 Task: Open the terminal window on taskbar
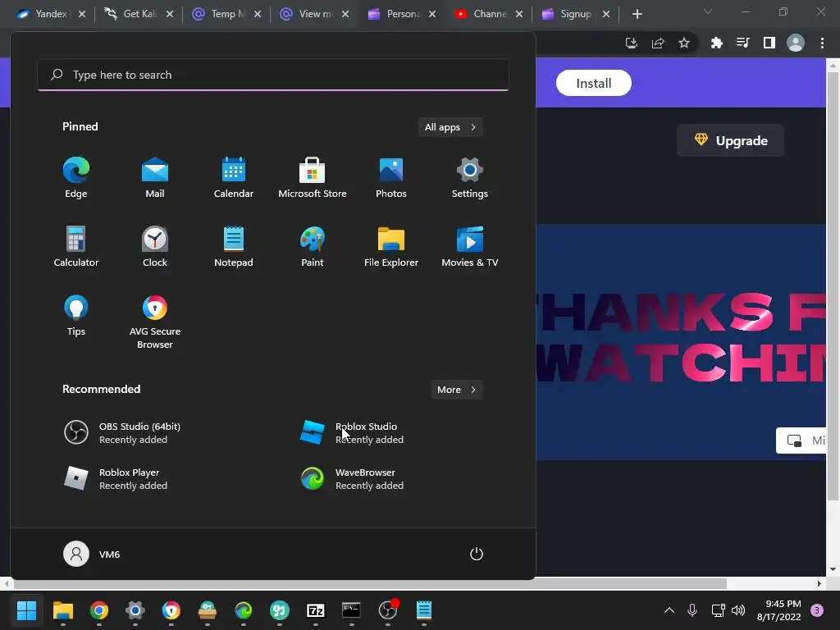[351, 610]
